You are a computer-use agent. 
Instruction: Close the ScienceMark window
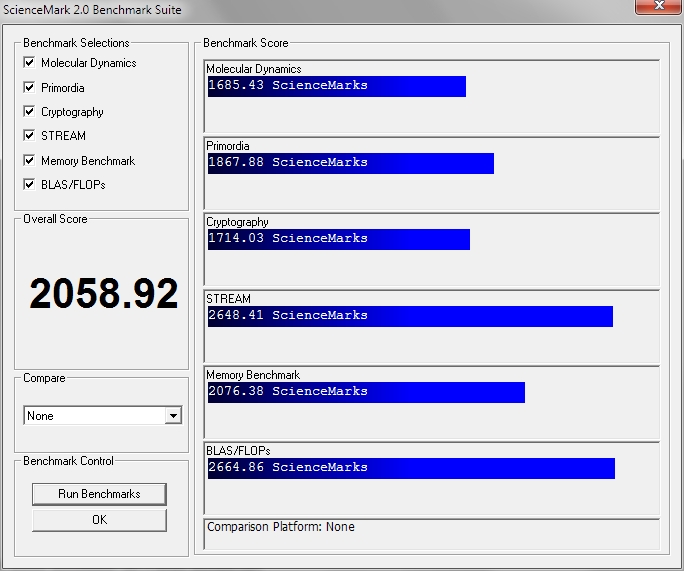pos(658,6)
